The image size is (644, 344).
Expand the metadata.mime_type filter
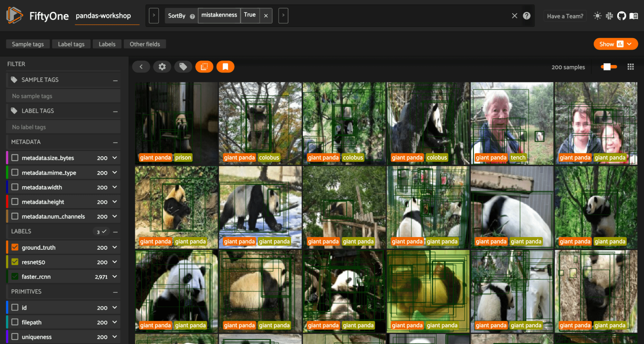coord(115,173)
